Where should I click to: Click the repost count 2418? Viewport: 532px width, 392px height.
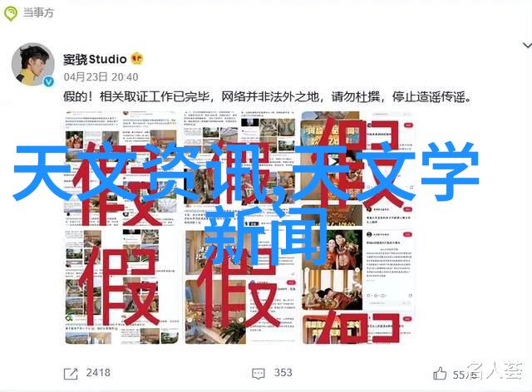[x=98, y=373]
